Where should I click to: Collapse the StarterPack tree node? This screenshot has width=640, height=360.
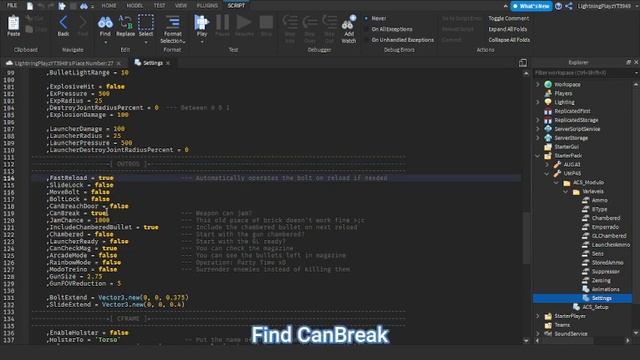(538, 156)
